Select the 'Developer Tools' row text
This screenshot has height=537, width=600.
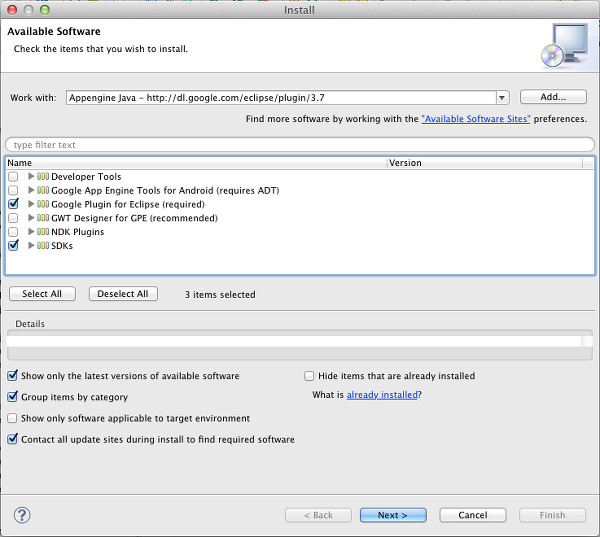pyautogui.click(x=86, y=176)
